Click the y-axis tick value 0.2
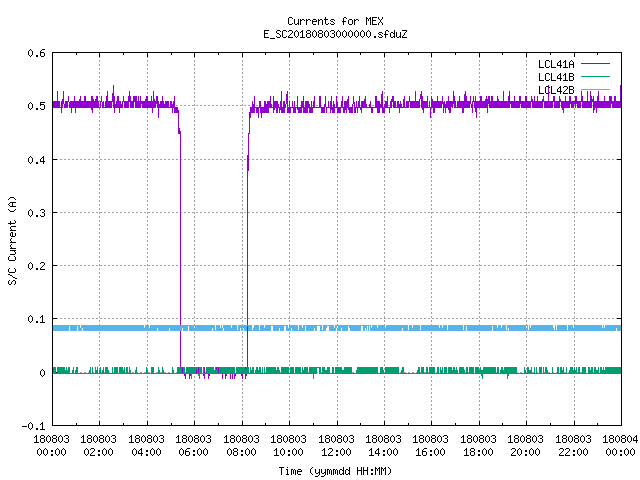The width and height of the screenshot is (640, 480). 36,266
